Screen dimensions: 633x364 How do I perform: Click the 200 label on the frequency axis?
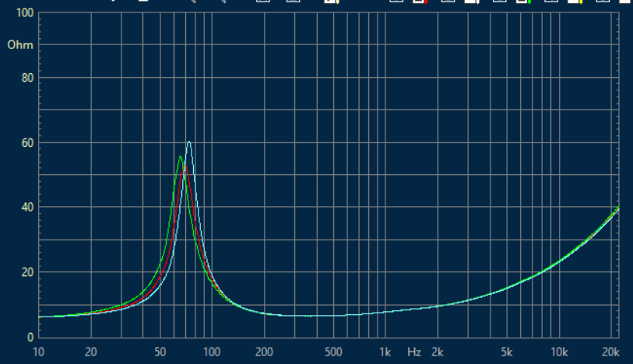point(264,352)
